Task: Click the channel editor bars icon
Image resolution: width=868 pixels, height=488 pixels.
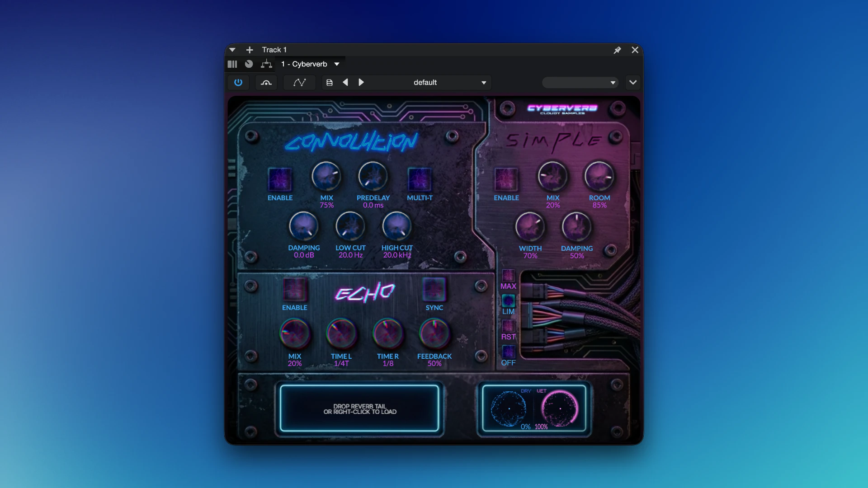Action: click(x=232, y=64)
